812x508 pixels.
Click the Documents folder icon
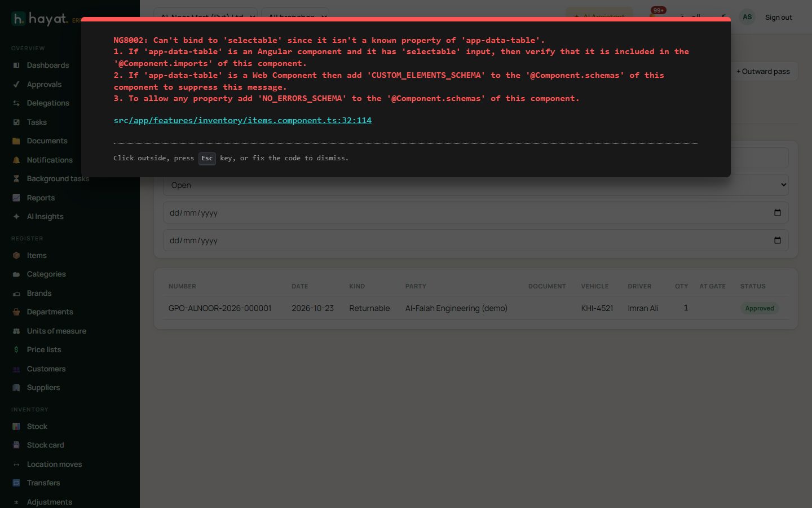(16, 141)
